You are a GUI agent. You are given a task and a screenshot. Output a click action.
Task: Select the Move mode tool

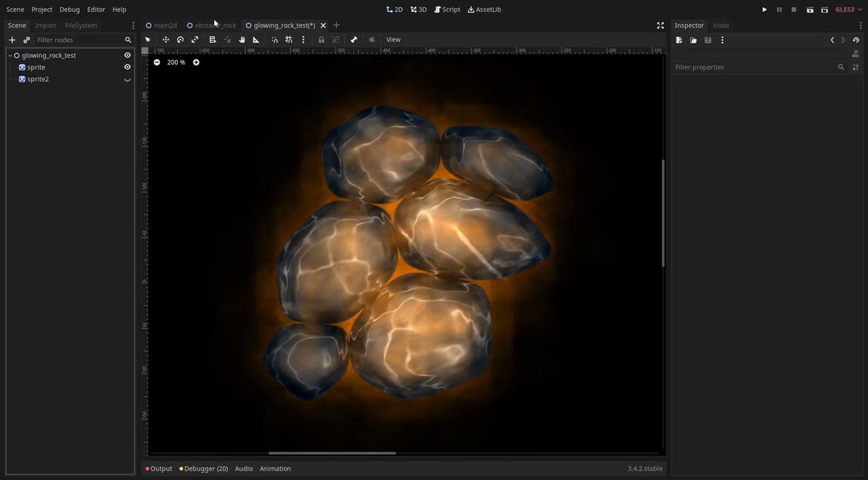click(166, 40)
